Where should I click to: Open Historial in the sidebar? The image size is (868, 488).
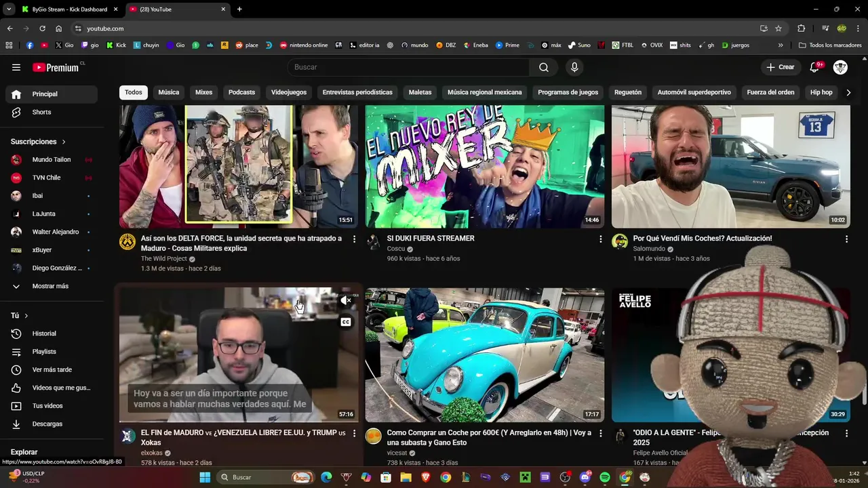coord(52,333)
